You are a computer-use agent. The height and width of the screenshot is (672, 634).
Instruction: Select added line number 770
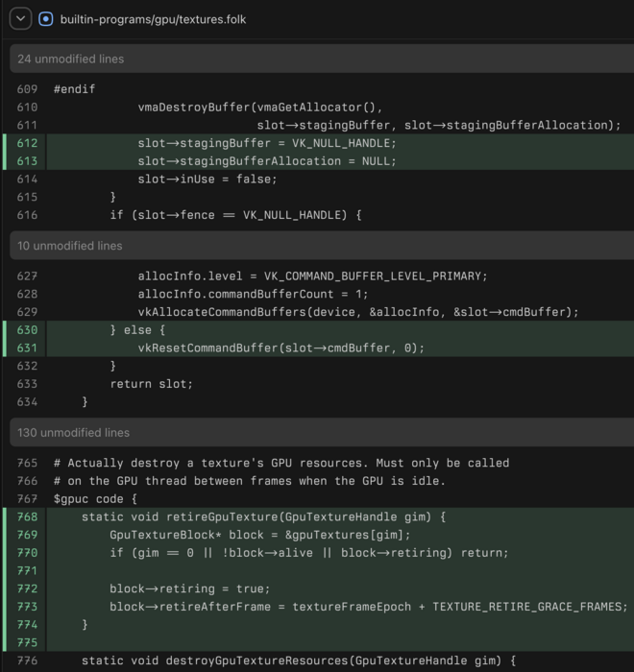coord(27,553)
